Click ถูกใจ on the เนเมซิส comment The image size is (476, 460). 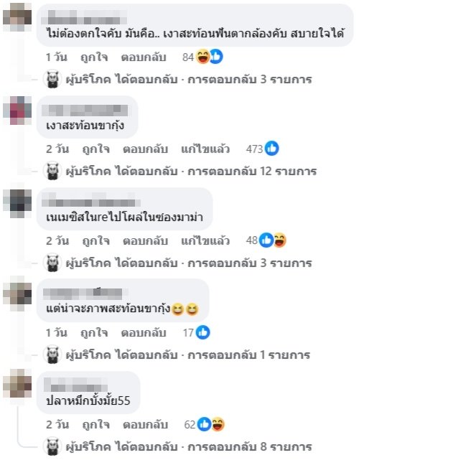click(x=96, y=241)
